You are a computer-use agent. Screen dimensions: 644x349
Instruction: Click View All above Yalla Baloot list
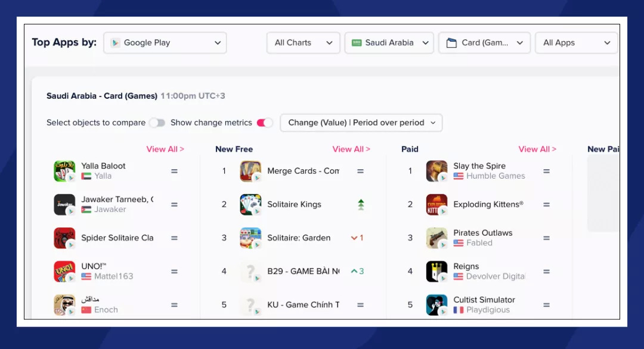pos(165,149)
